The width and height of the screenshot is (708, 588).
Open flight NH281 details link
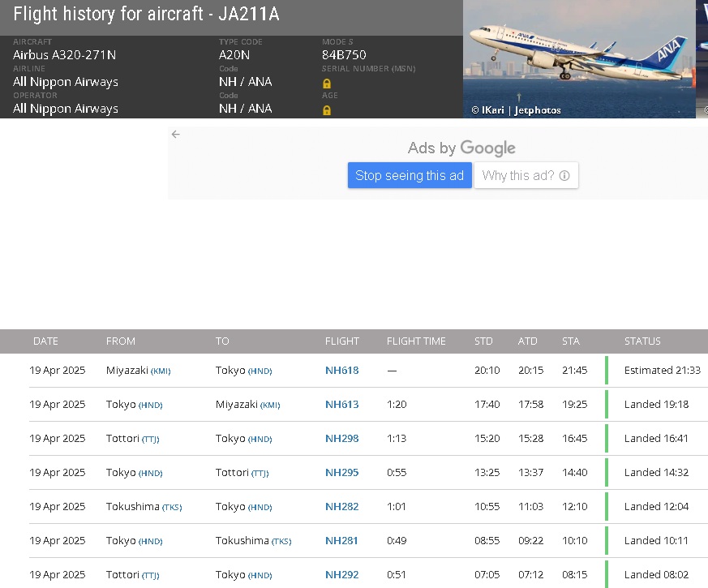tap(341, 541)
